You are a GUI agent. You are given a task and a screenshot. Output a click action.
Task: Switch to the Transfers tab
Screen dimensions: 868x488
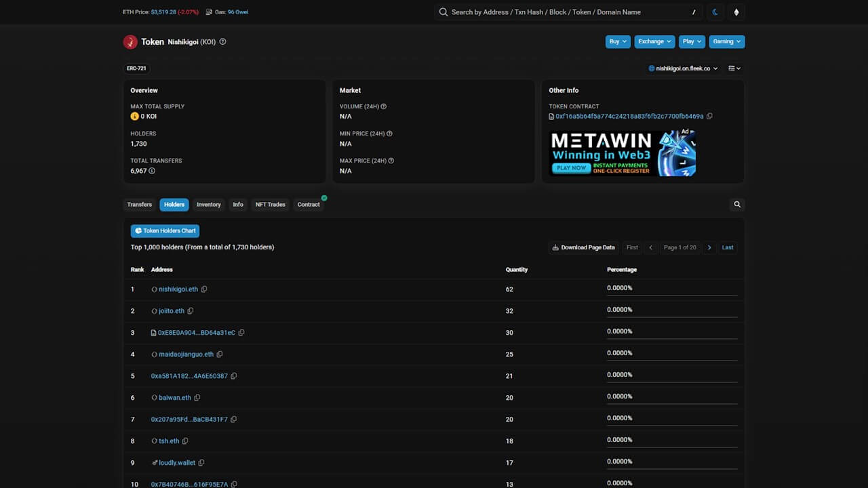tap(140, 205)
